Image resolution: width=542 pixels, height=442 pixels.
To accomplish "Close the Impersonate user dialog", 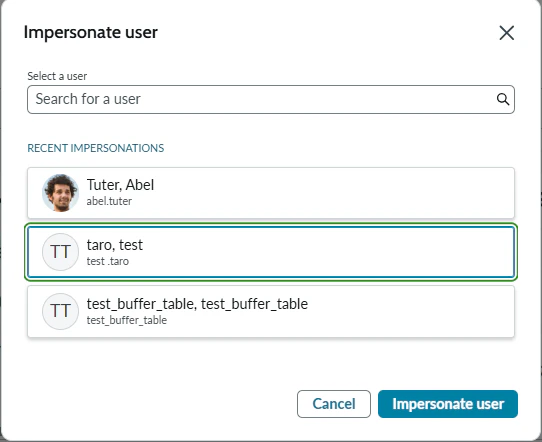I will pyautogui.click(x=506, y=33).
